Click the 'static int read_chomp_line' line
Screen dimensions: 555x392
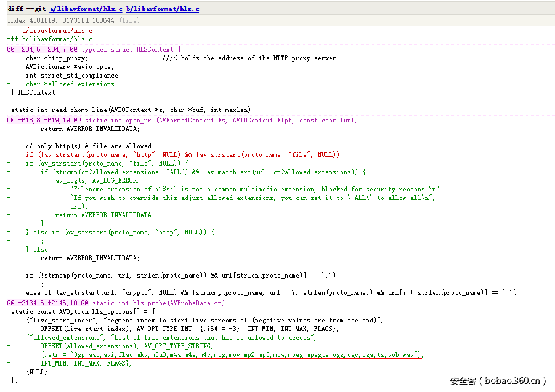131,110
